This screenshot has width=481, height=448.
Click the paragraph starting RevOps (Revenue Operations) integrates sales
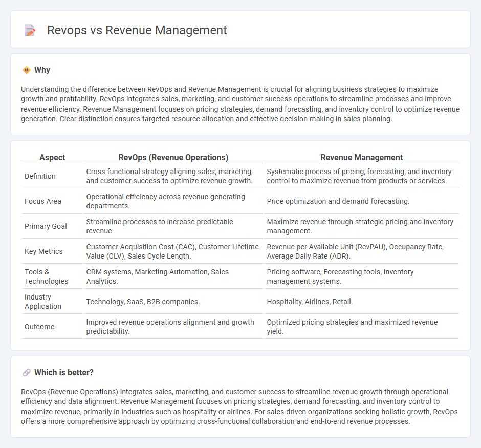(239, 407)
